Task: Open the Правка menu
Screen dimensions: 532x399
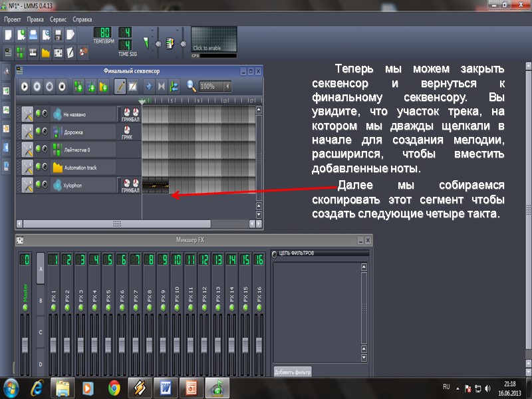Action: click(35, 19)
